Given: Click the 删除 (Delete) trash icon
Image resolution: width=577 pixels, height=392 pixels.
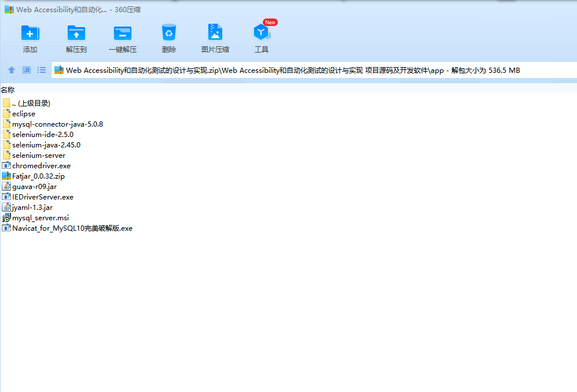Looking at the screenshot, I should tap(169, 33).
